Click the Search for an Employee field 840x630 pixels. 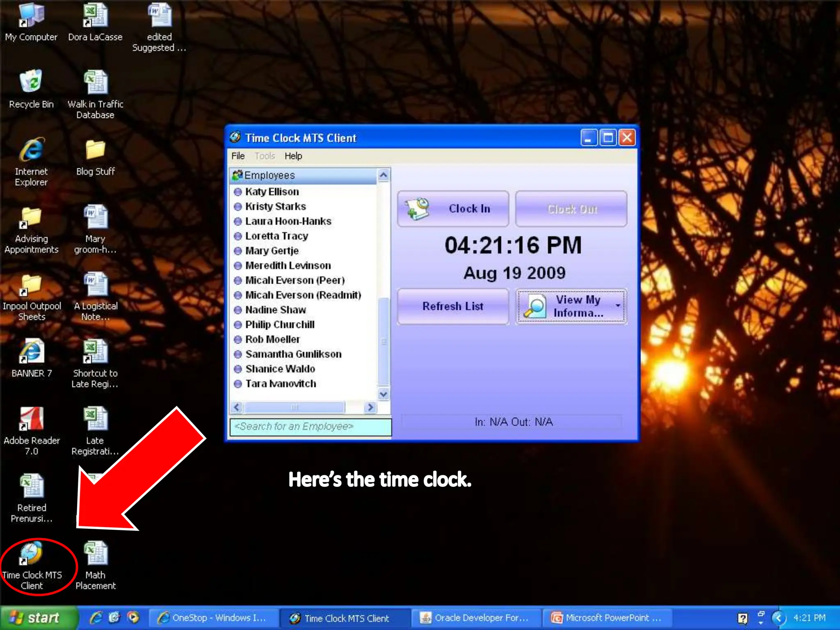pyautogui.click(x=310, y=427)
